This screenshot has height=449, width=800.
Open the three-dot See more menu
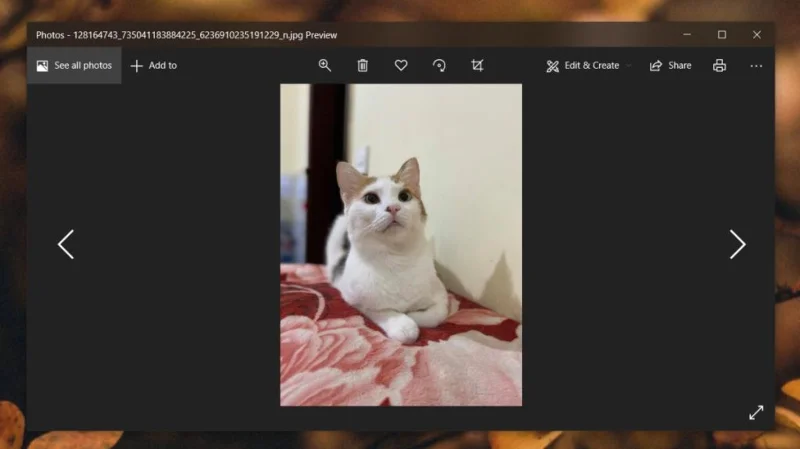tap(756, 66)
